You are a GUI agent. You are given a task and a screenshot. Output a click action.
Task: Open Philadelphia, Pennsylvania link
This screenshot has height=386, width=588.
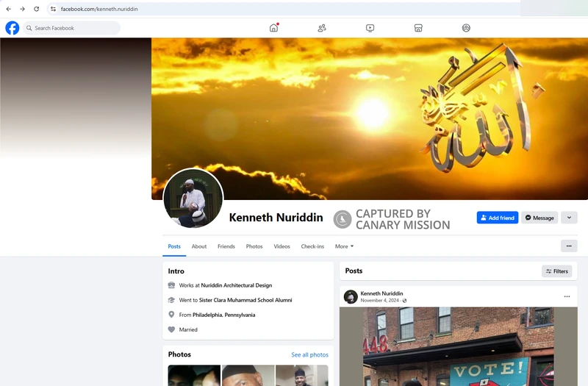tap(224, 315)
